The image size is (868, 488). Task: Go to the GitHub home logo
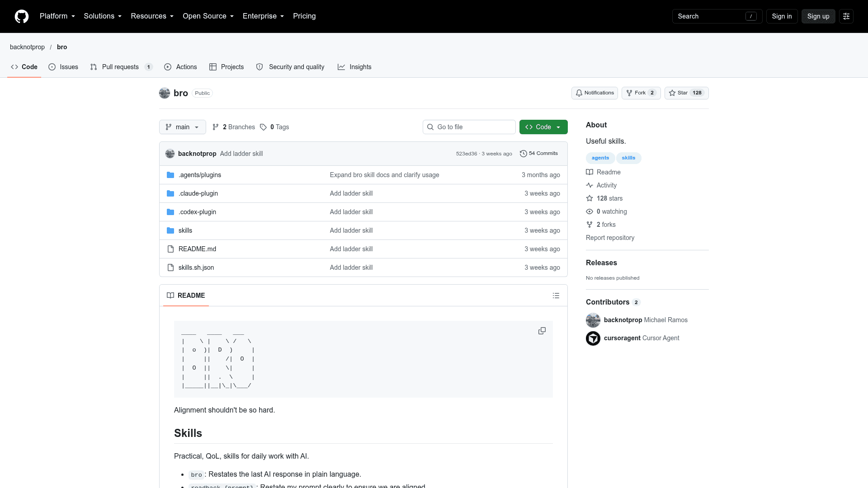[22, 16]
